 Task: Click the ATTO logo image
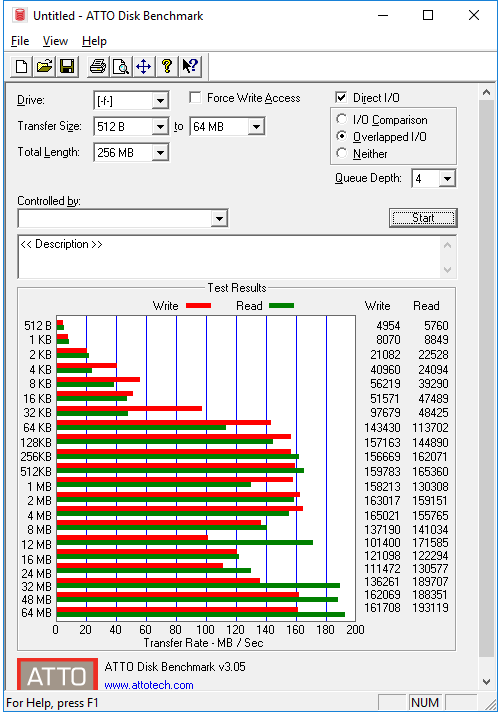point(57,674)
